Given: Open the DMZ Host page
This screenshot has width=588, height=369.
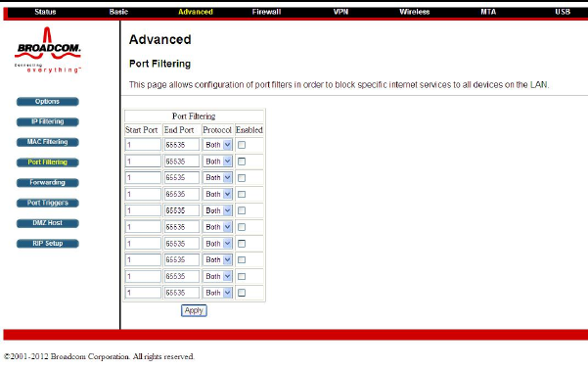Looking at the screenshot, I should (48, 223).
